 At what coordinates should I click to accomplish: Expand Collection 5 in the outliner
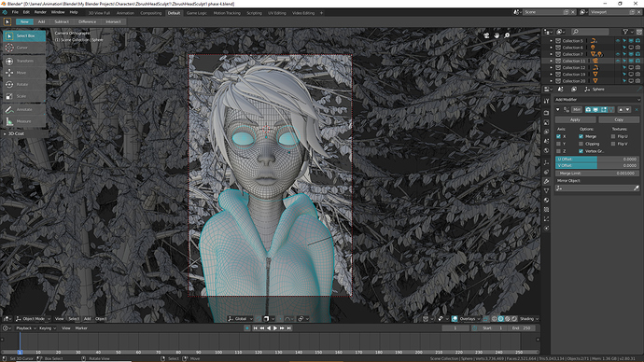point(552,41)
